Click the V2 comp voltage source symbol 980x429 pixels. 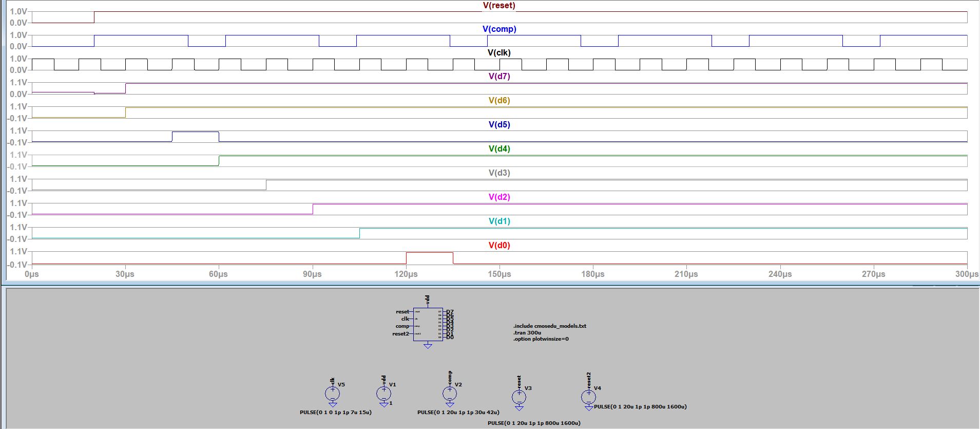click(450, 394)
